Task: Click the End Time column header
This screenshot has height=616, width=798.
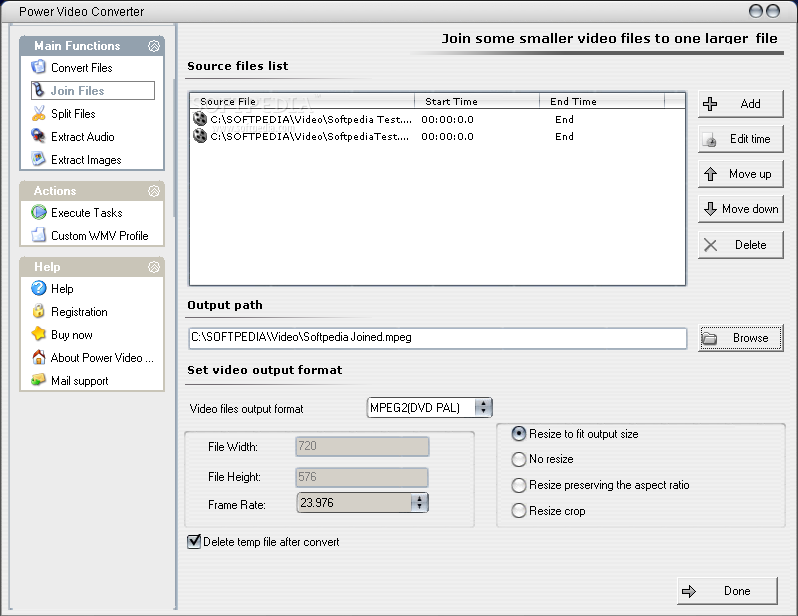Action: (x=602, y=101)
